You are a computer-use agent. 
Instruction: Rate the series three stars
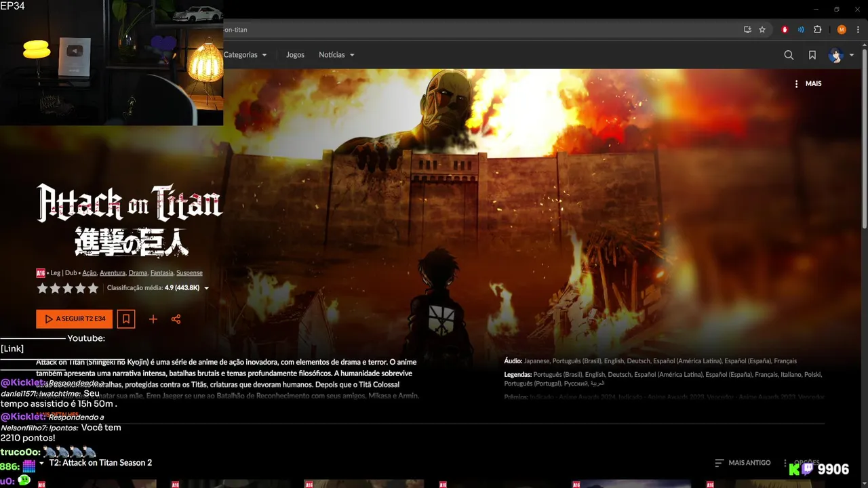click(68, 288)
